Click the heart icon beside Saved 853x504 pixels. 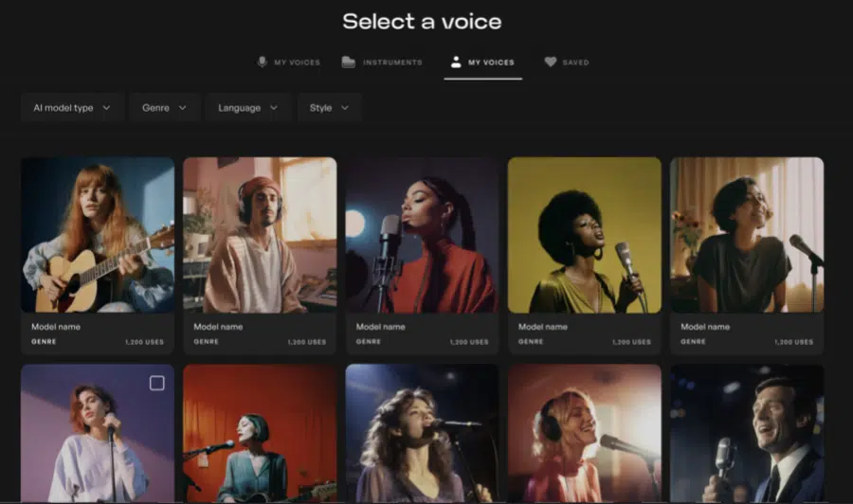(551, 62)
